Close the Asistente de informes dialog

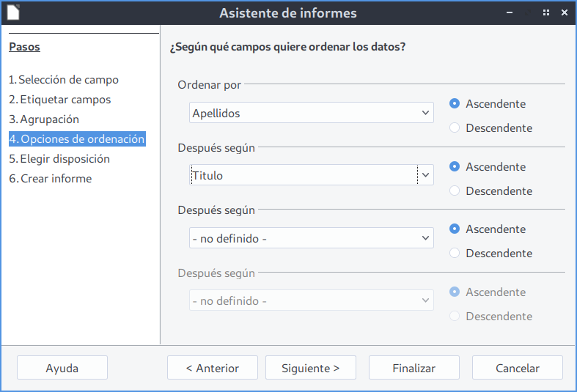click(x=564, y=12)
